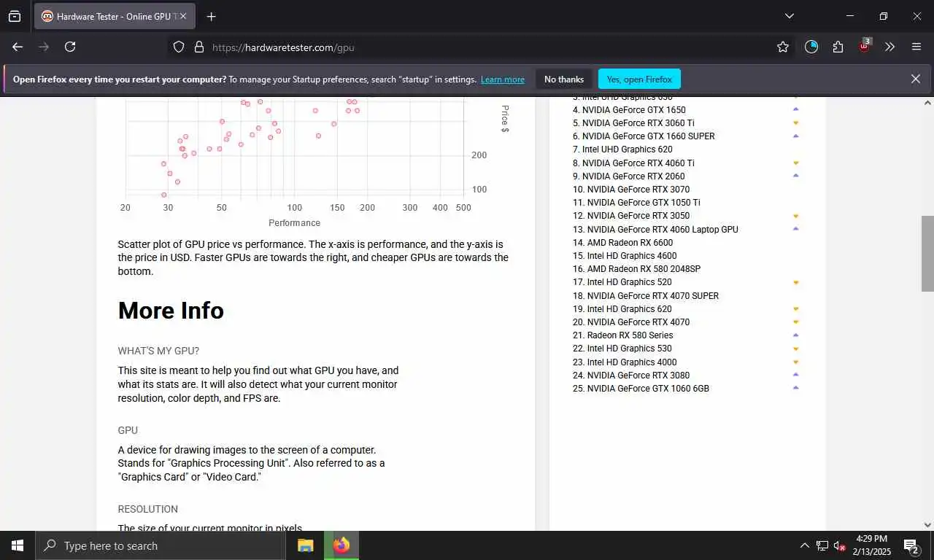The image size is (934, 560).
Task: Click the More Info heading
Action: point(171,311)
